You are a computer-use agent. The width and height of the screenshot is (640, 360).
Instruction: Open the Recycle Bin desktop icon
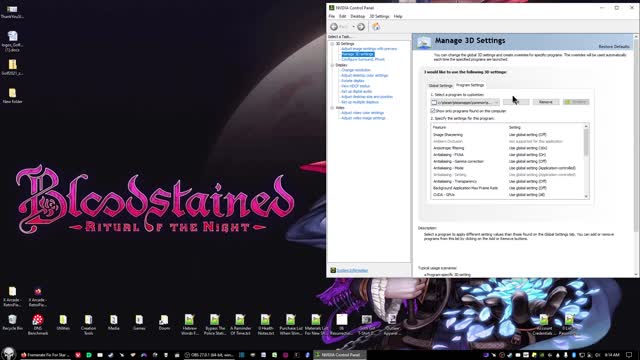pyautogui.click(x=12, y=322)
